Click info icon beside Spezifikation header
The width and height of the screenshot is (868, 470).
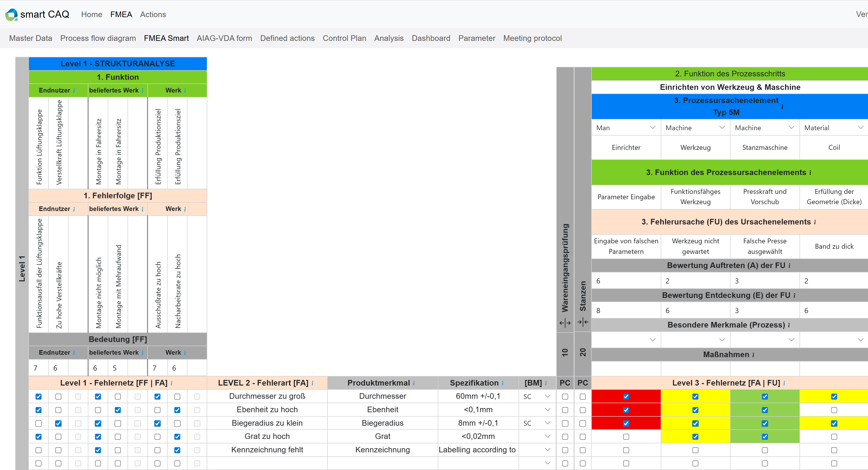click(x=502, y=383)
